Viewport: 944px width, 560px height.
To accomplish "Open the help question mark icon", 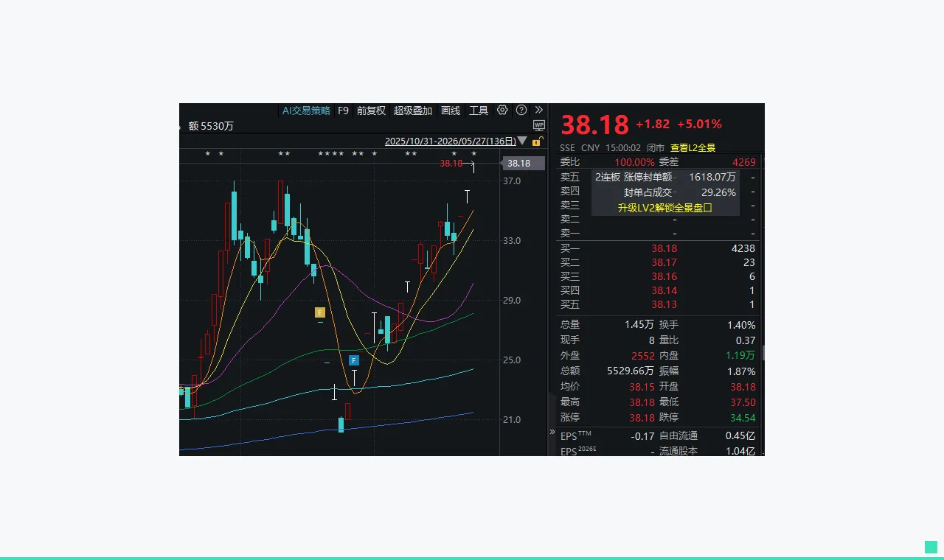I will [x=521, y=110].
